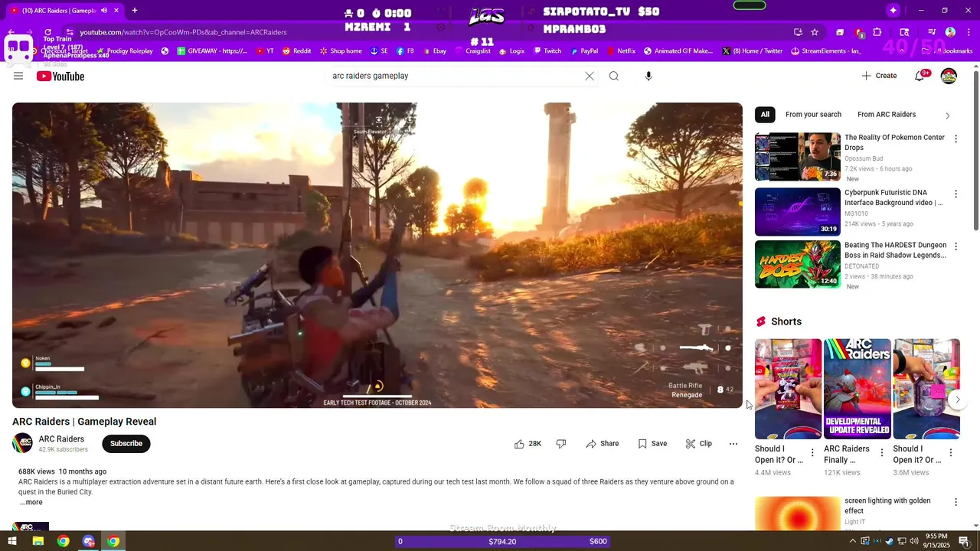Go to YouTube home via logo

pyautogui.click(x=60, y=76)
